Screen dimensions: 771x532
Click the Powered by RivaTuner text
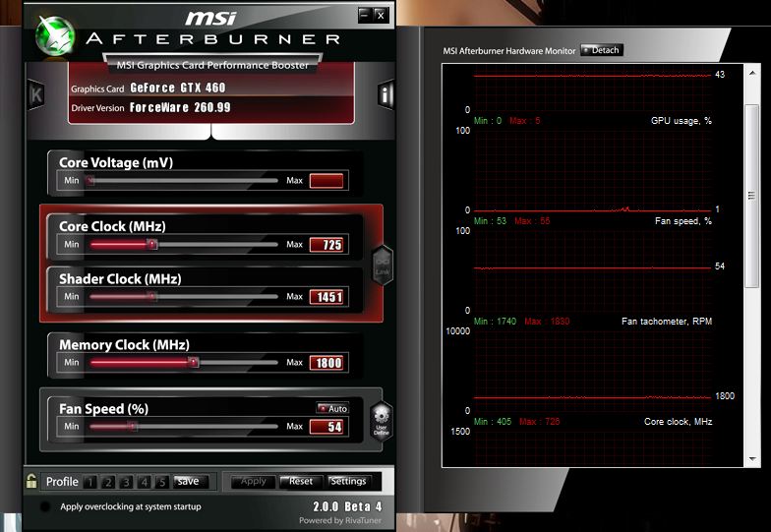pyautogui.click(x=340, y=520)
